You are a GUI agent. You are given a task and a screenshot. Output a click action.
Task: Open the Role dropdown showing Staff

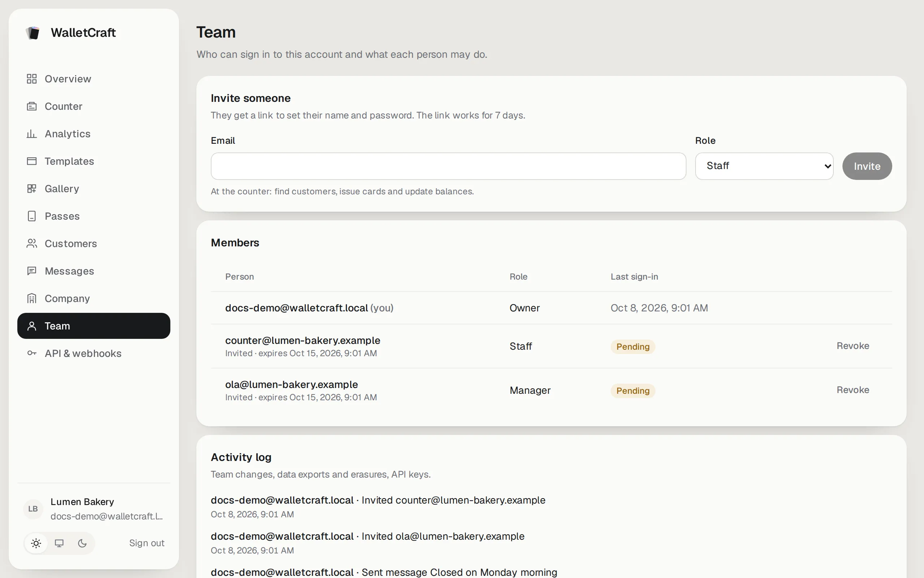[764, 166]
